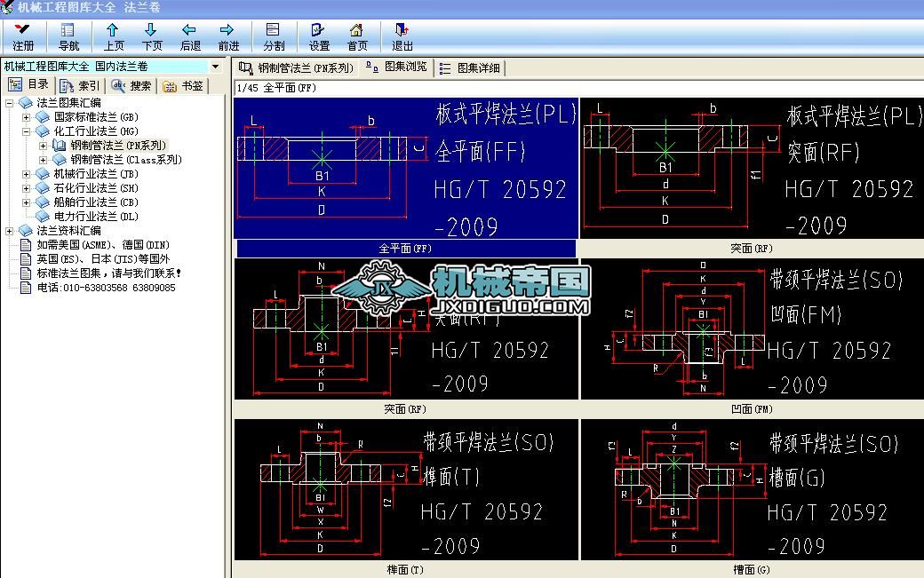Select the 带颈平焊法兰 凹面(FM) thumbnail
This screenshot has height=578, width=924.
pos(753,329)
